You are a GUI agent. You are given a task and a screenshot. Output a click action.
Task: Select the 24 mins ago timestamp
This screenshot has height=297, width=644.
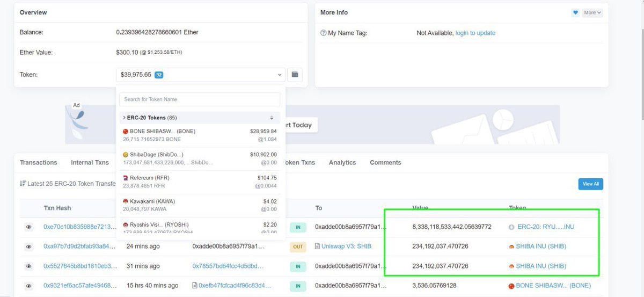143,247
